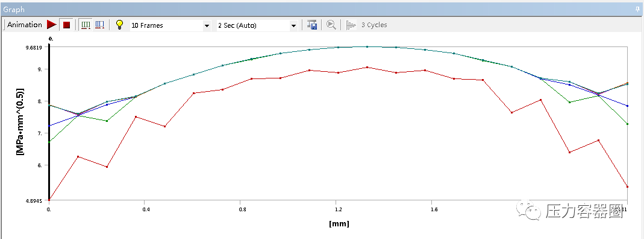Click the 9.6819 maximum axis value
The image size is (644, 239).
(34, 48)
